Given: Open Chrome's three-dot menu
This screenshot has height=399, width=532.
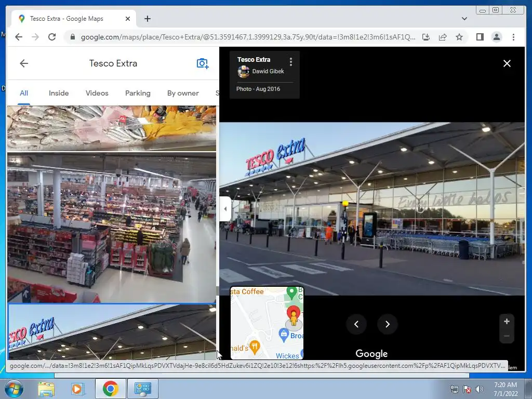Looking at the screenshot, I should [513, 37].
